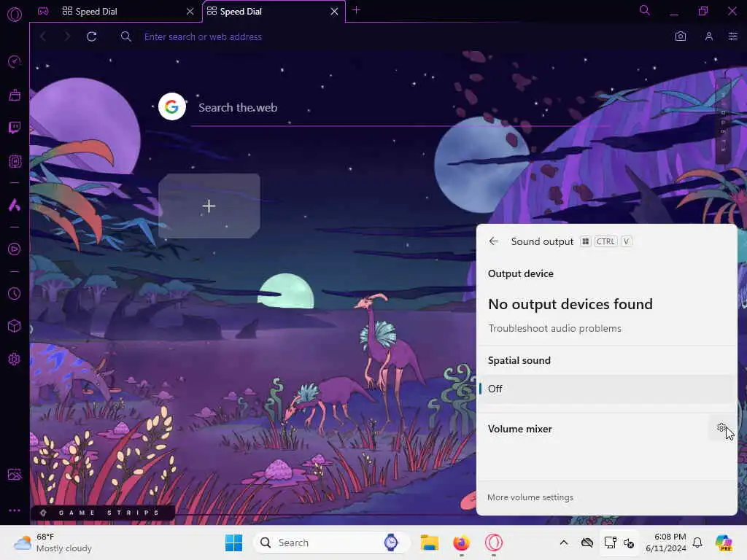Click the reload page button
Viewport: 747px width, 560px height.
pyautogui.click(x=91, y=36)
